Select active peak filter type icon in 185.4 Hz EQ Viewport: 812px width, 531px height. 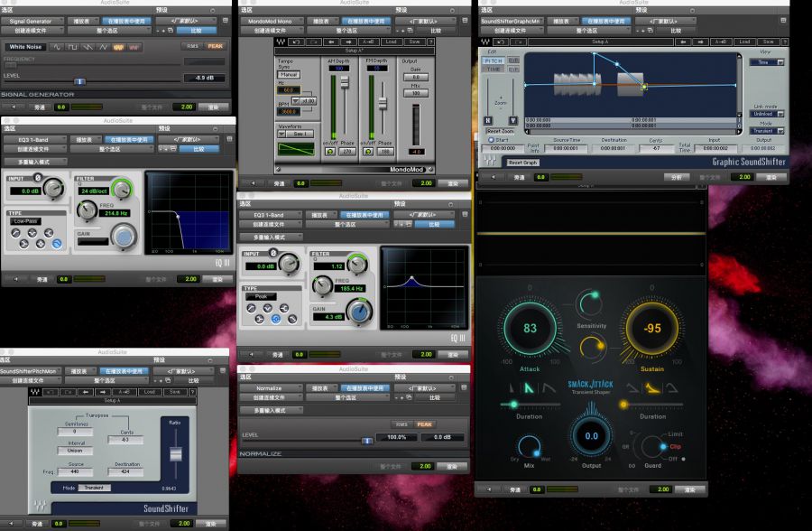click(275, 319)
